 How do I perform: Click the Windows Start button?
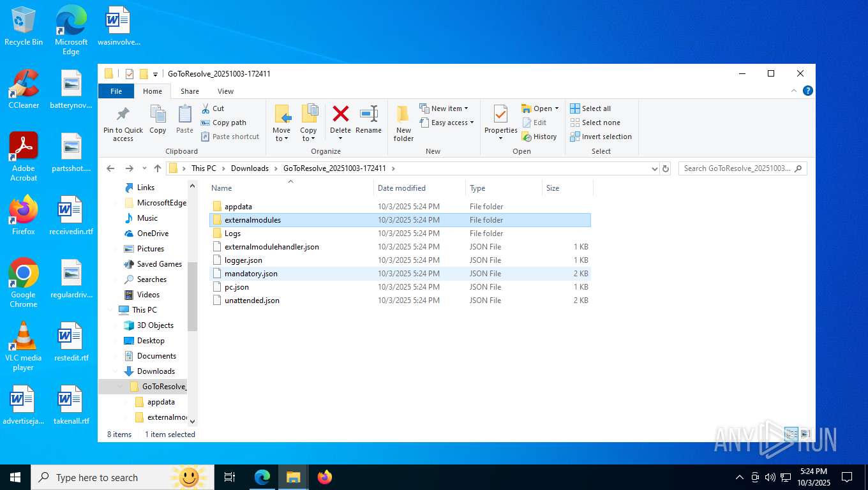point(15,477)
